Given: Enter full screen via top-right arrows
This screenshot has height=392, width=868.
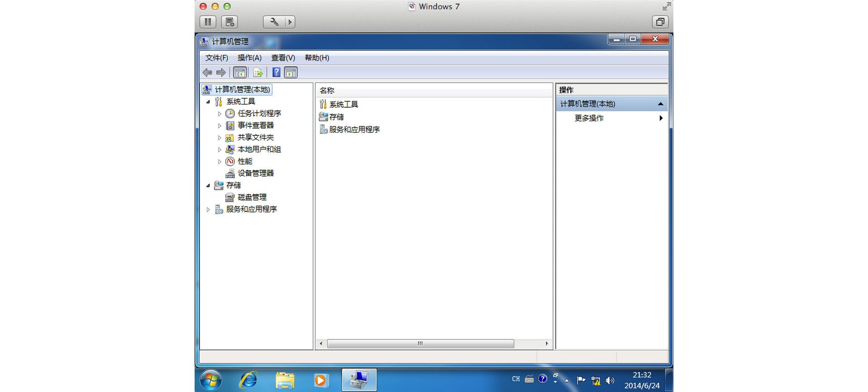Looking at the screenshot, I should [666, 6].
